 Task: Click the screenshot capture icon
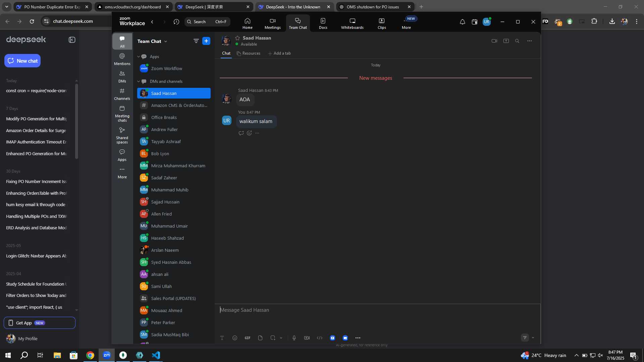click(273, 338)
